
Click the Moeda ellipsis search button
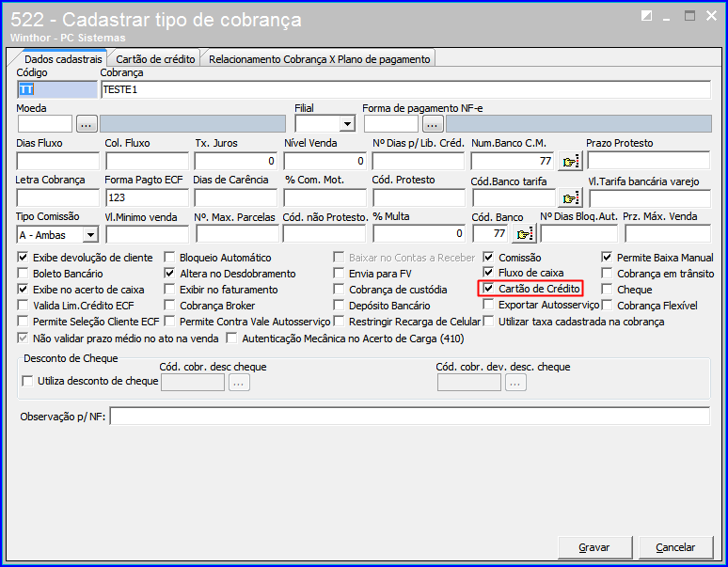87,124
